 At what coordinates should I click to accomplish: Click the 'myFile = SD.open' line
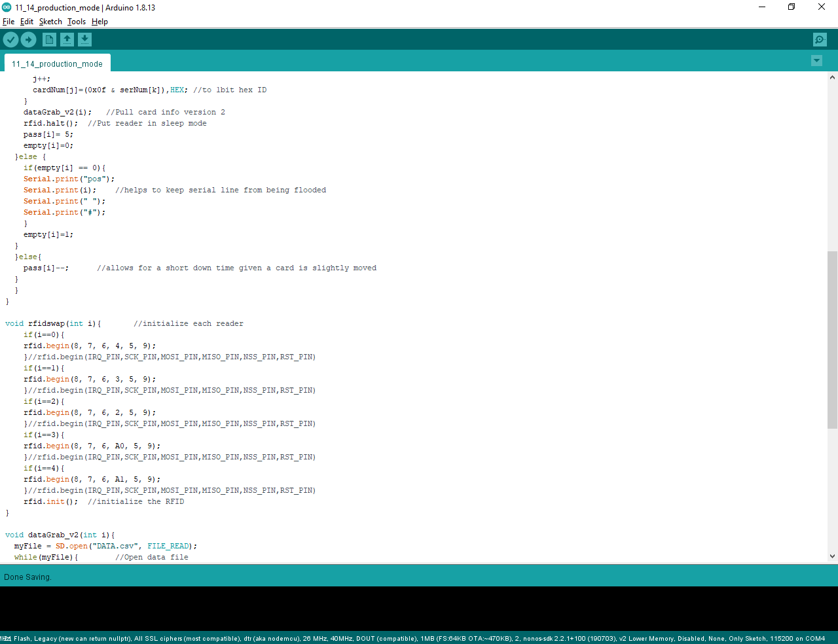click(x=106, y=546)
